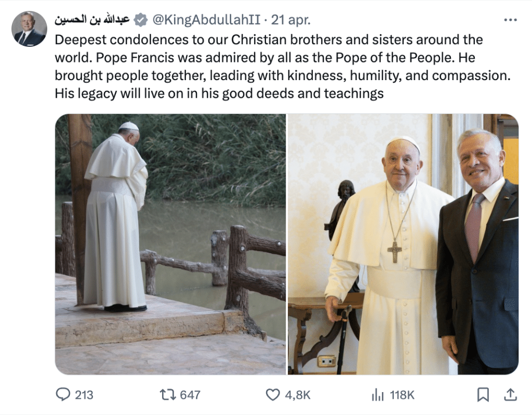This screenshot has width=532, height=415.
Task: Click the verified badge next to the name
Action: click(140, 21)
